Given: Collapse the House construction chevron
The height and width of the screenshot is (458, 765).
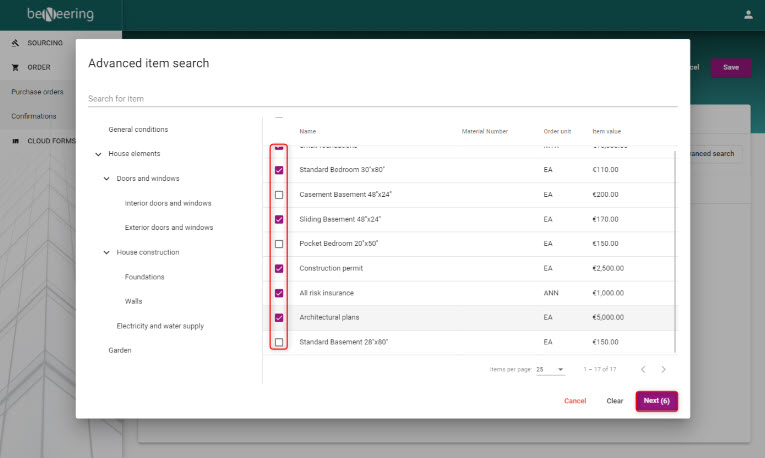Looking at the screenshot, I should tap(107, 252).
